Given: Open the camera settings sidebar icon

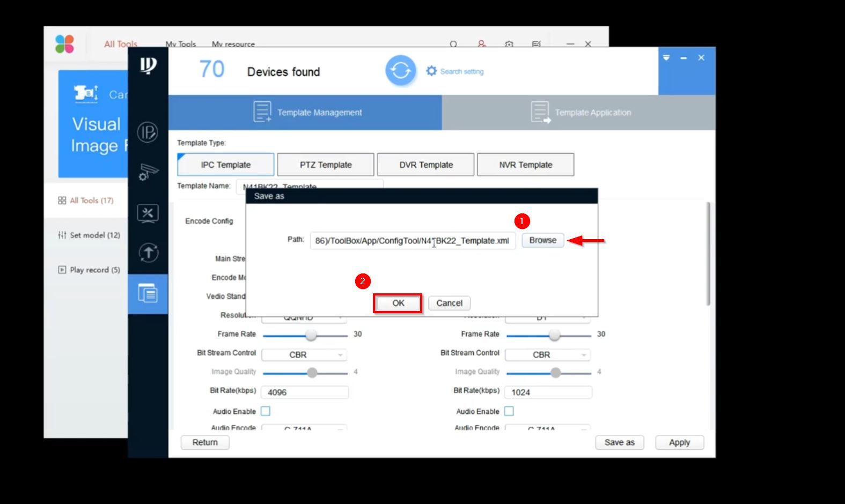Looking at the screenshot, I should click(148, 172).
